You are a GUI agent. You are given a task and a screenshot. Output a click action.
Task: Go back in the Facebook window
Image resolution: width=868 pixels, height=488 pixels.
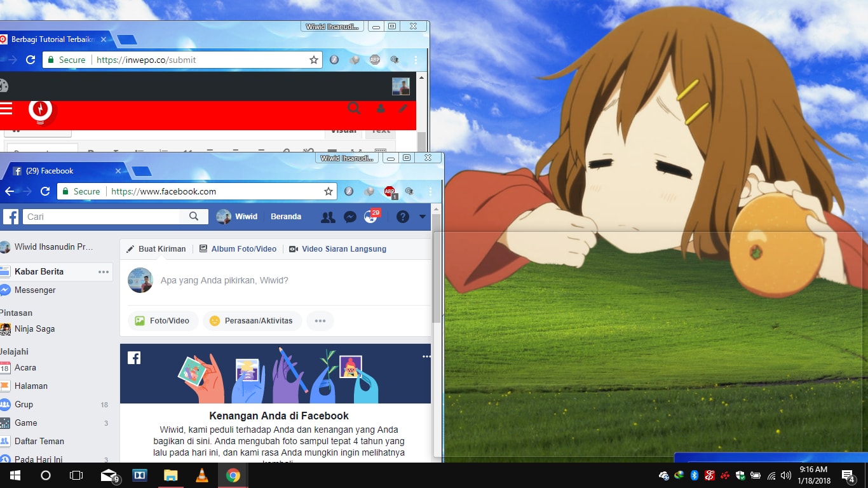10,191
